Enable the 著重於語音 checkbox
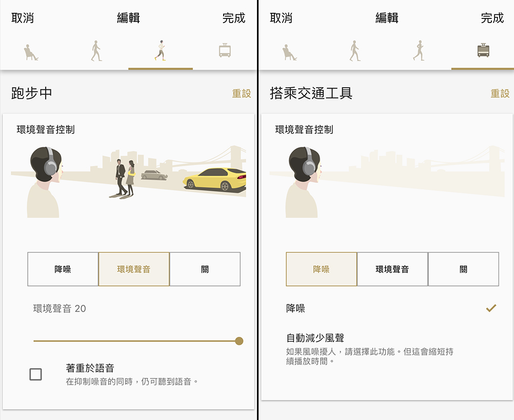The height and width of the screenshot is (420, 514). [36, 374]
